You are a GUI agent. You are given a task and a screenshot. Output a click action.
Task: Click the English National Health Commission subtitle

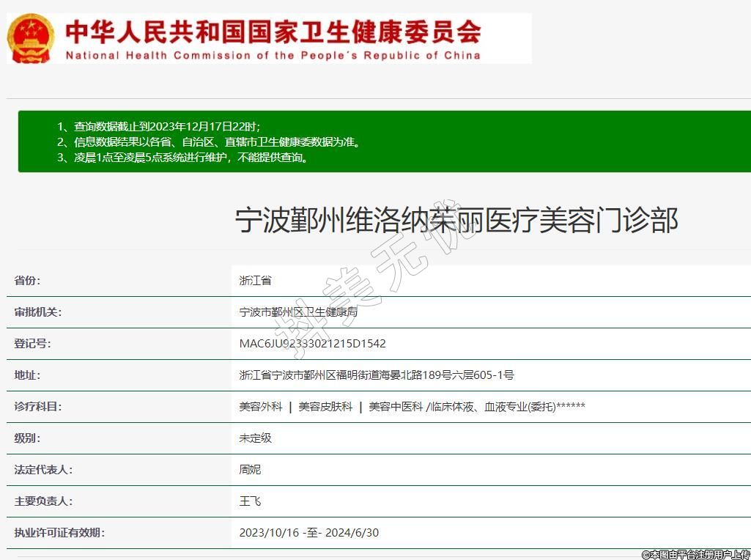(x=273, y=55)
